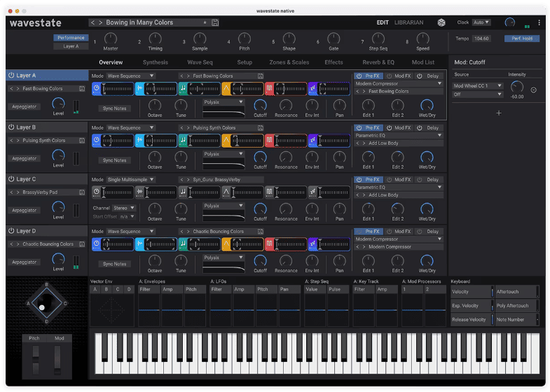Screen dimensions: 550x392
Task: Save the performance with the disk icon
Action: [215, 22]
